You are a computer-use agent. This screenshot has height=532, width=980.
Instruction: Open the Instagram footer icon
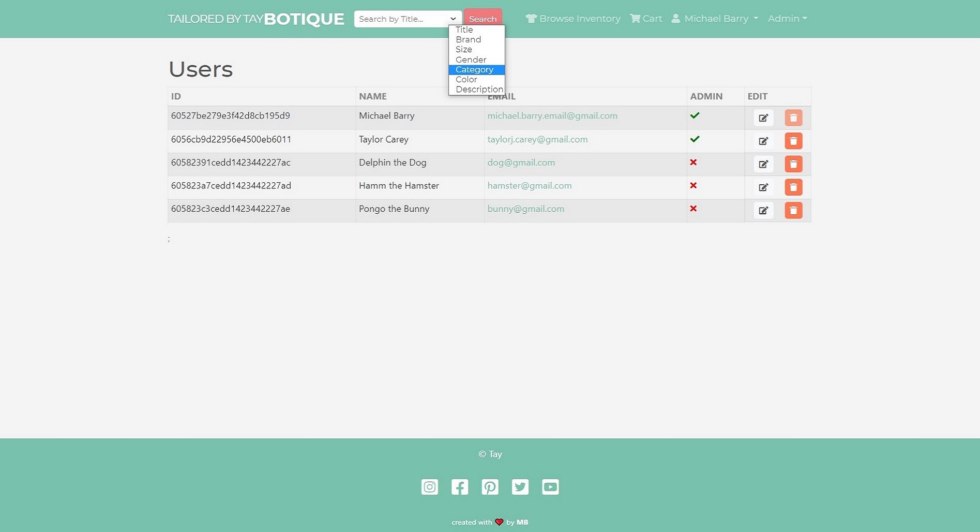[429, 487]
